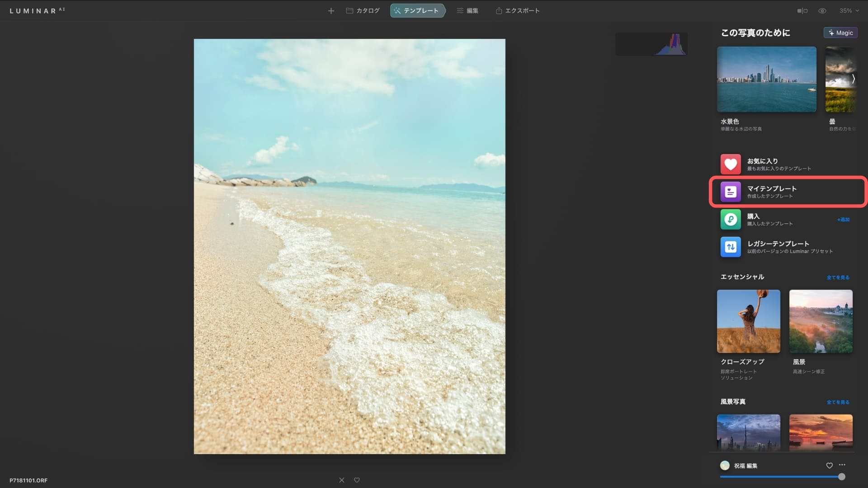
Task: Open the three-dots template options menu
Action: (842, 465)
